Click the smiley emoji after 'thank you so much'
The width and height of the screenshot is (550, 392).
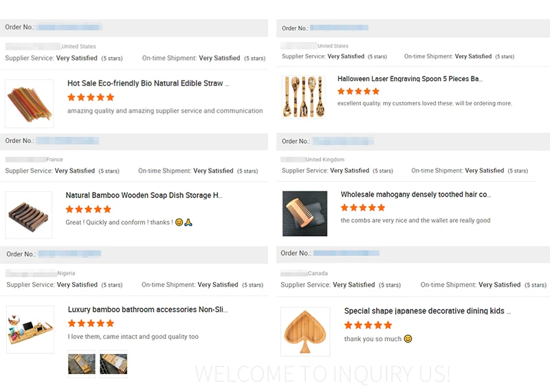click(408, 339)
